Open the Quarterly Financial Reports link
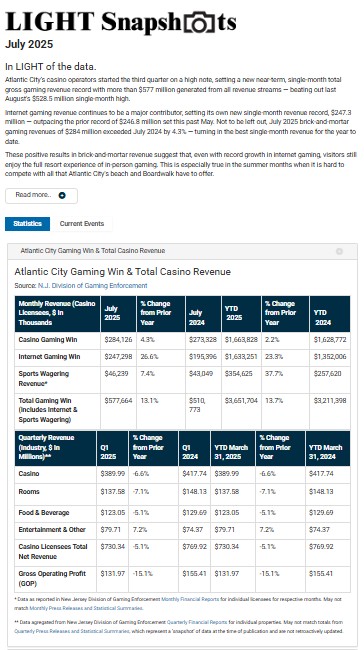 (197, 622)
